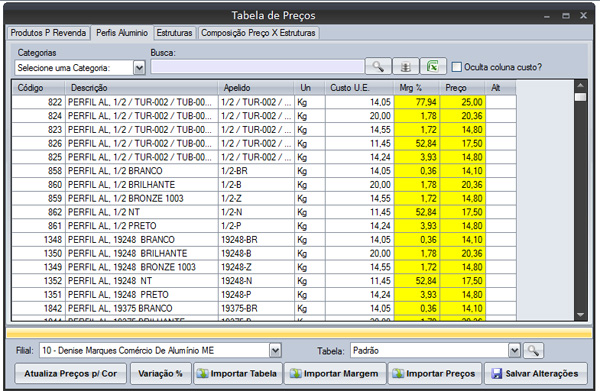Click the Custo U.E. column header

click(359, 88)
